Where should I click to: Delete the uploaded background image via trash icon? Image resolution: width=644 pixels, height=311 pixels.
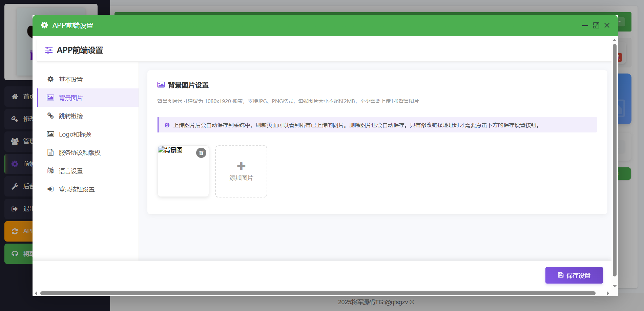point(201,153)
